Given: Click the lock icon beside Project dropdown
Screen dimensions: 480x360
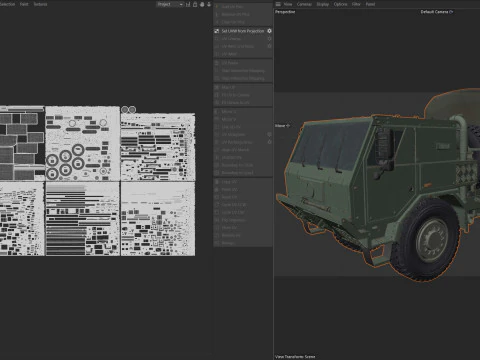Looking at the screenshot, I should pos(195,4).
